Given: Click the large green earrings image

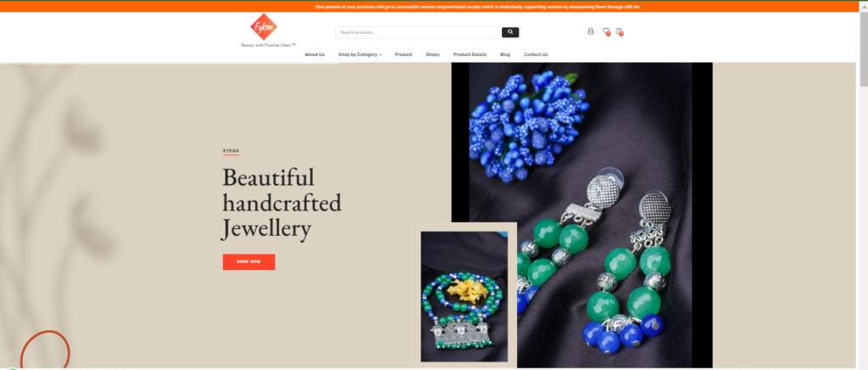Looking at the screenshot, I should [581, 215].
